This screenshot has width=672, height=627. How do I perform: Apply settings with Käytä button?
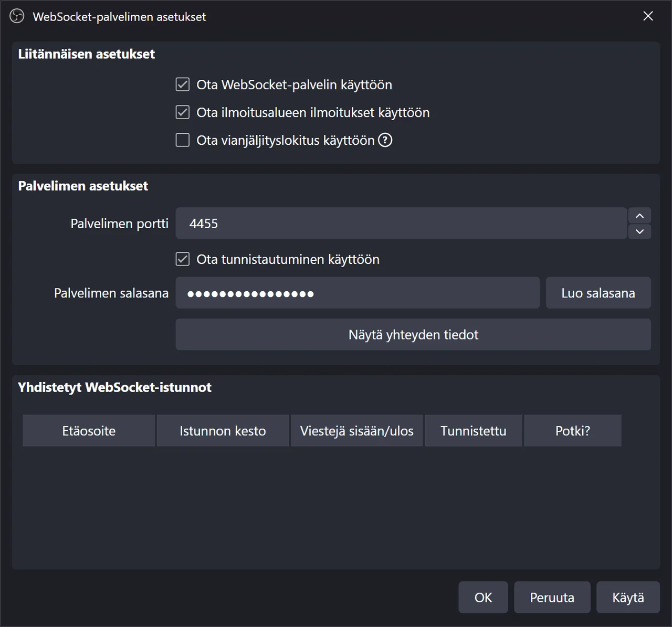[x=628, y=598]
